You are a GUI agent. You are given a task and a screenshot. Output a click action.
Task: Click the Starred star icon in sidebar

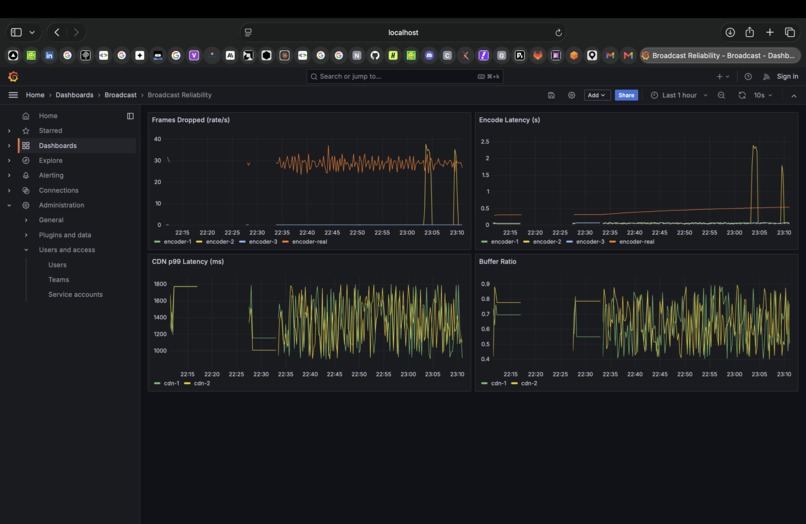click(x=26, y=131)
